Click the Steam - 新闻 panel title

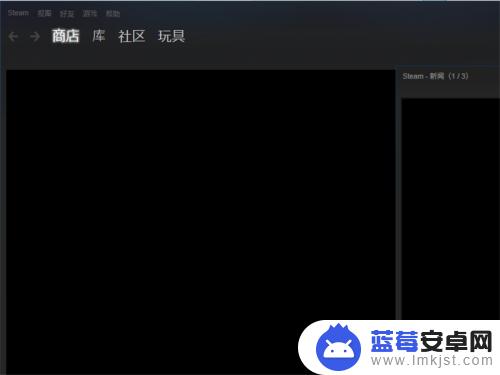[x=423, y=76]
